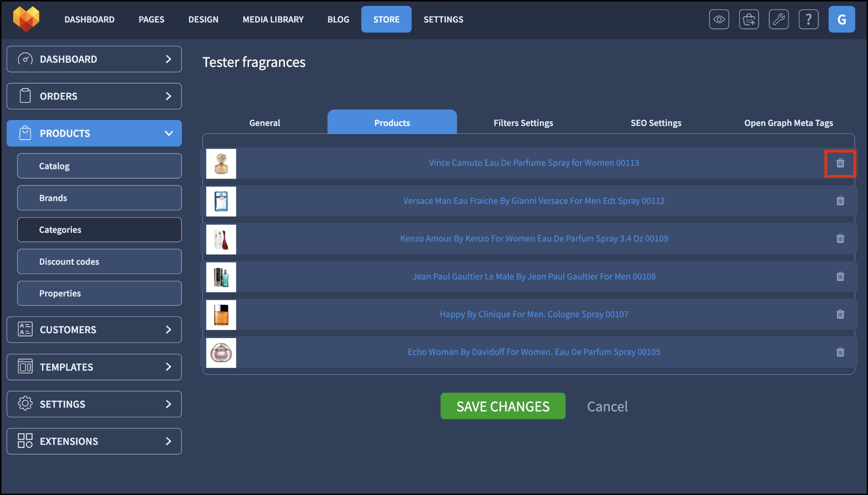Expand the Extensions section chevron
Screen dimensions: 868x495
pos(168,441)
